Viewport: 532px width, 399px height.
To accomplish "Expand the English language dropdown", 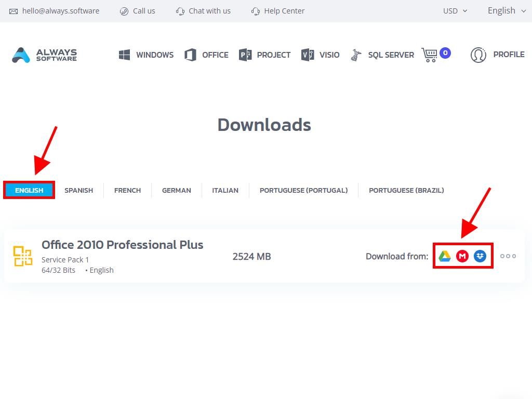I will (507, 11).
